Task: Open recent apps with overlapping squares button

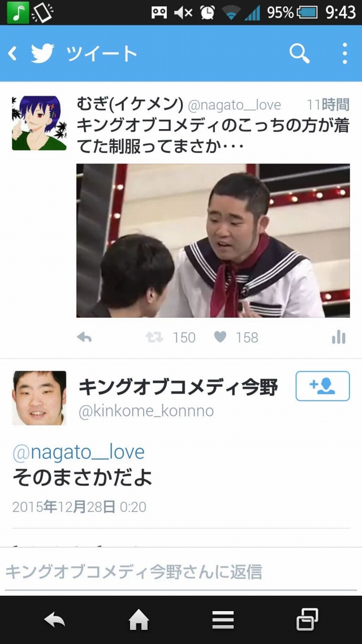Action: 308,619
